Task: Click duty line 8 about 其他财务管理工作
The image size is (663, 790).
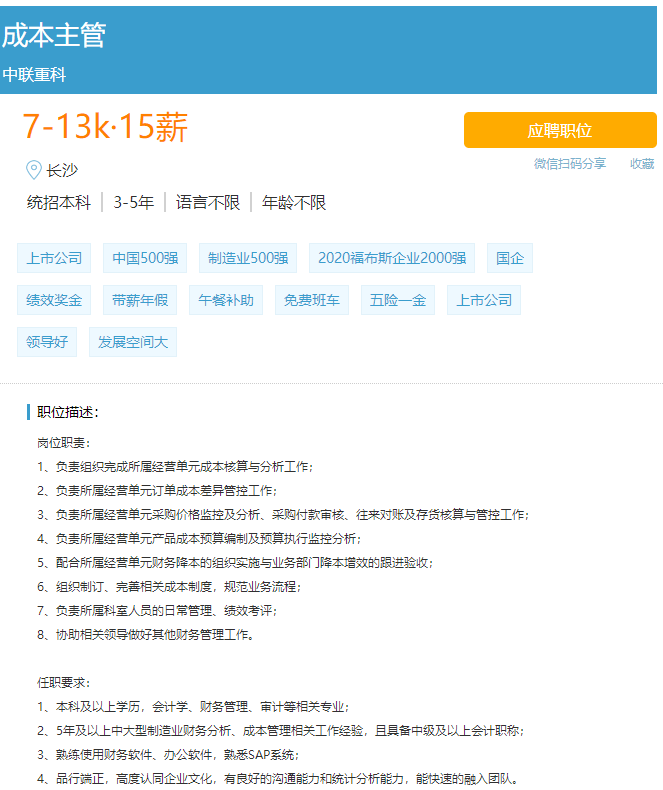Action: click(x=146, y=635)
